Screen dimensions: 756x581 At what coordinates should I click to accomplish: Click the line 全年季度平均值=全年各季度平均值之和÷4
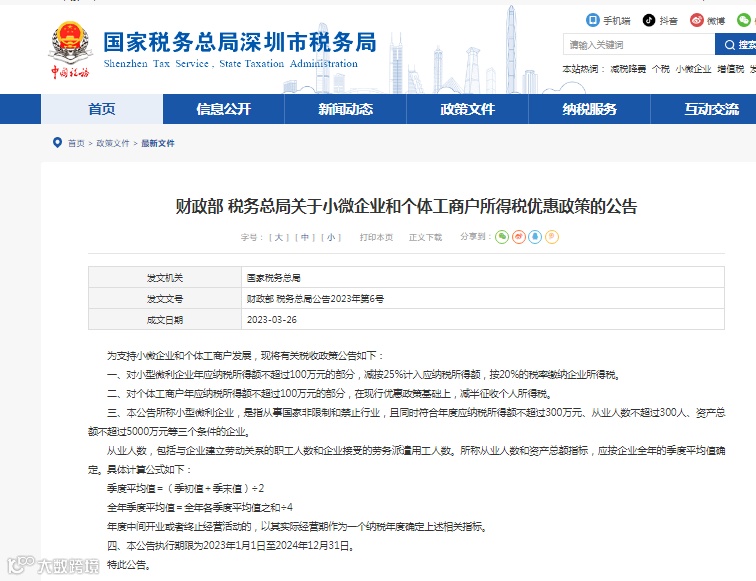click(x=200, y=507)
